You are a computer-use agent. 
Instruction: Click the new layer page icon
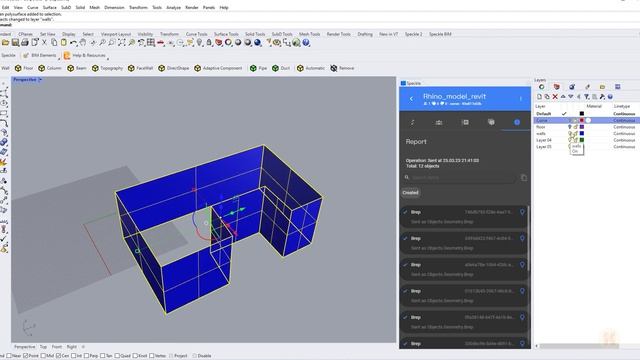pyautogui.click(x=539, y=97)
